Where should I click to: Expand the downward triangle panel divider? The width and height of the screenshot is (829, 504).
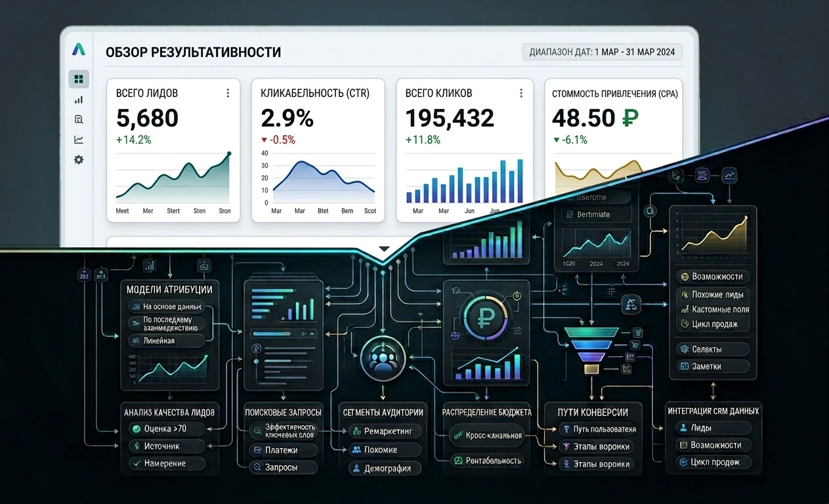384,249
